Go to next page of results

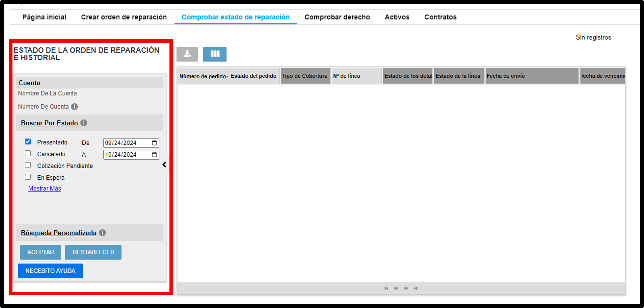(x=406, y=288)
